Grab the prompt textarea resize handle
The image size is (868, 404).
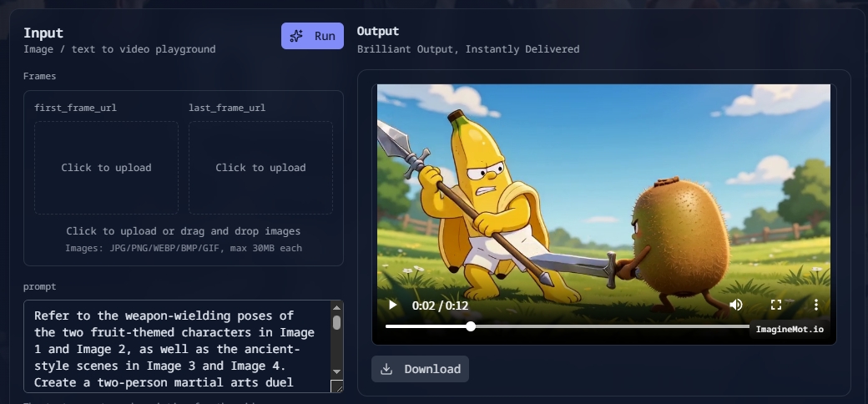click(x=336, y=386)
